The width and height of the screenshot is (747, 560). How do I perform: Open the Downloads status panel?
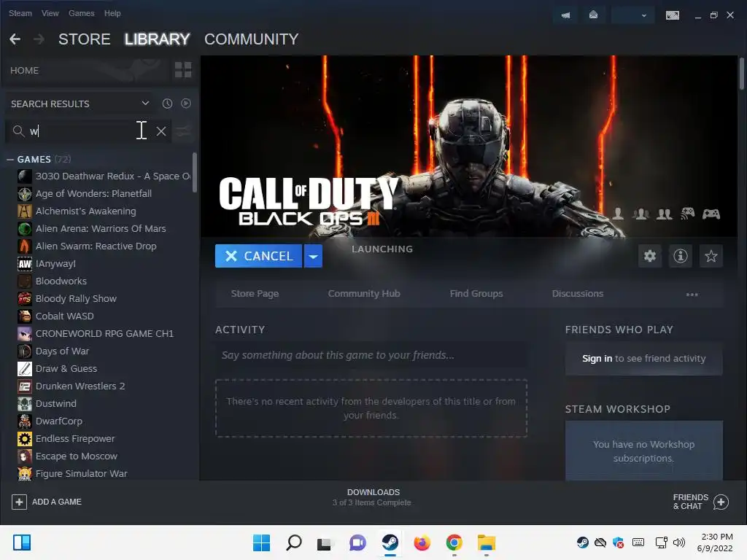(373, 497)
